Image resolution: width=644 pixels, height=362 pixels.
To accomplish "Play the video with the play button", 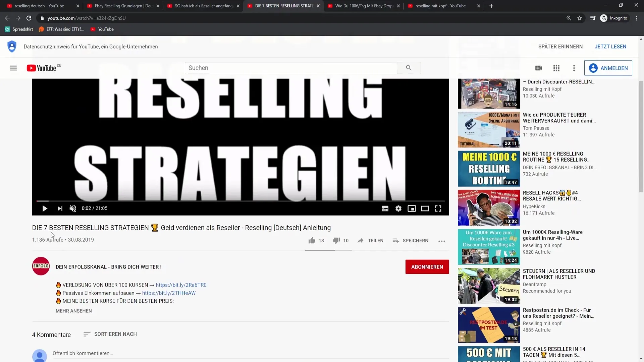I will [x=45, y=208].
